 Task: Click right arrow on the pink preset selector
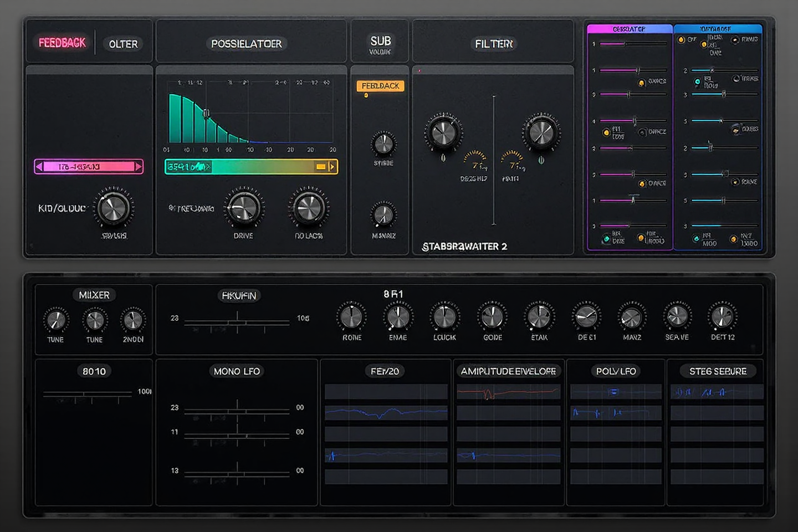pos(139,166)
